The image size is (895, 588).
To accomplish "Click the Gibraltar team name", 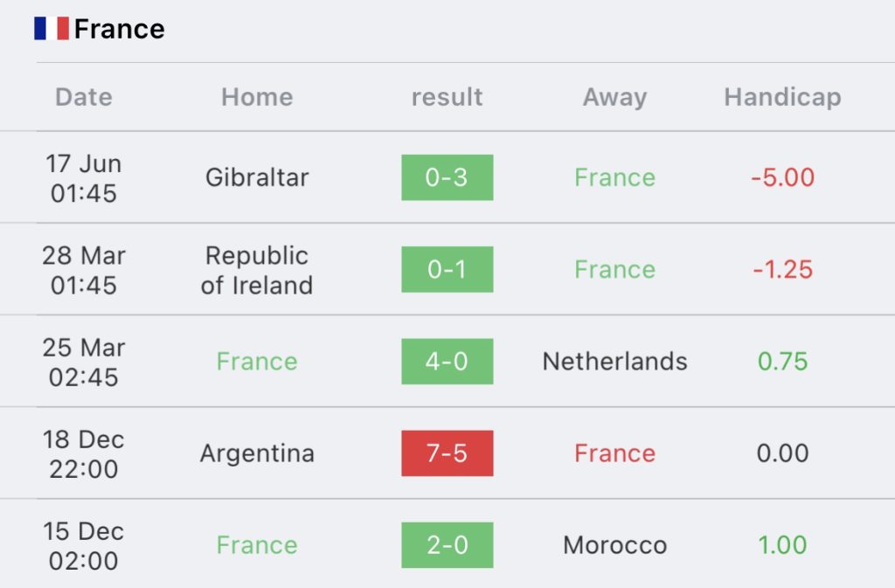I will [x=257, y=177].
